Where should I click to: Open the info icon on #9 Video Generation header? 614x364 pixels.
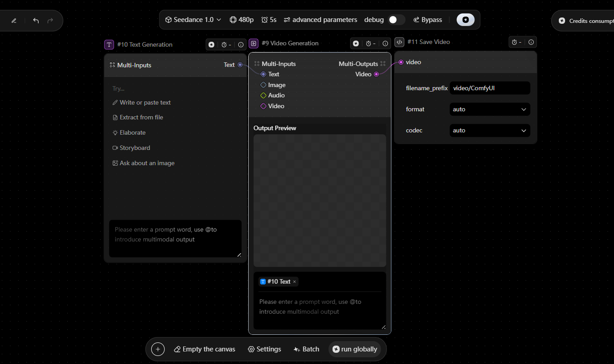tap(385, 44)
